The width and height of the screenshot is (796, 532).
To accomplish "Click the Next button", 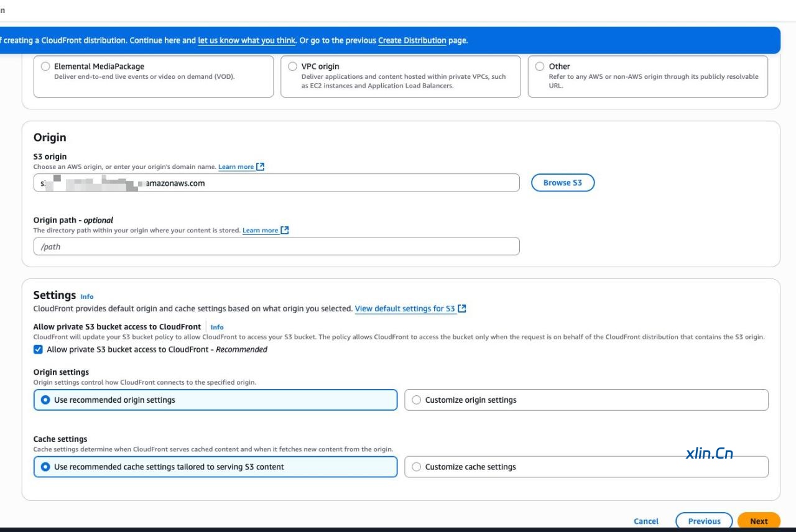I will [x=758, y=521].
